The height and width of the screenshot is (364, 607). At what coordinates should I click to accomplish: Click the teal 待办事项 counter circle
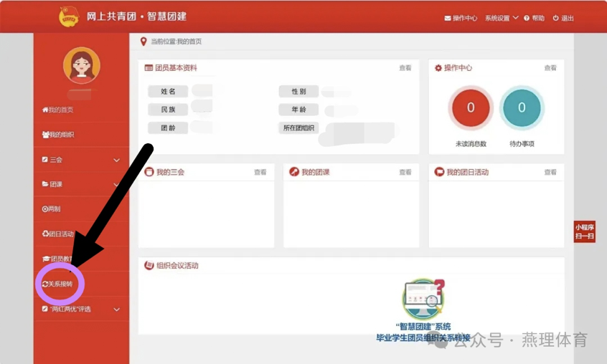(522, 108)
